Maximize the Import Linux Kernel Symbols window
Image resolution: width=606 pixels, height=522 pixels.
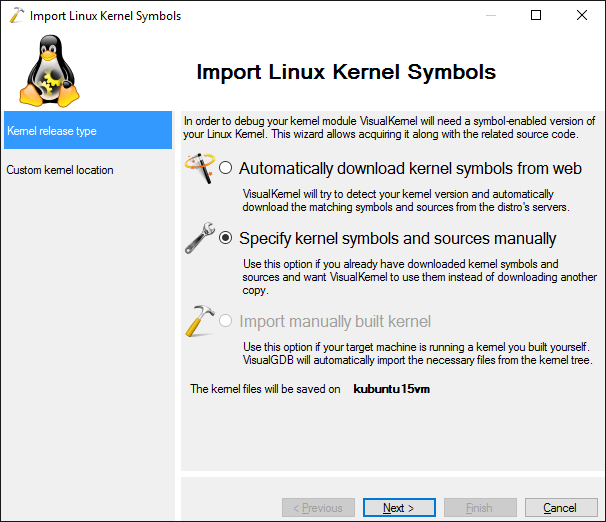click(x=536, y=15)
